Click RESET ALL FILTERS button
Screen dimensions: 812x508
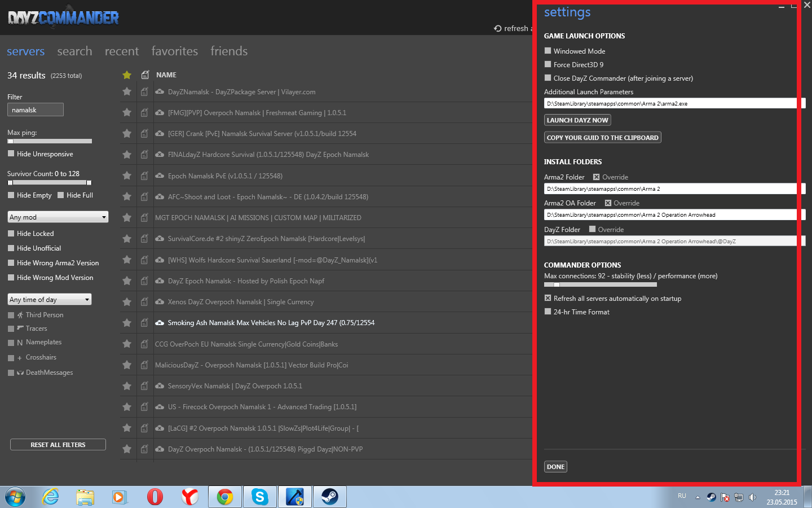(x=58, y=445)
